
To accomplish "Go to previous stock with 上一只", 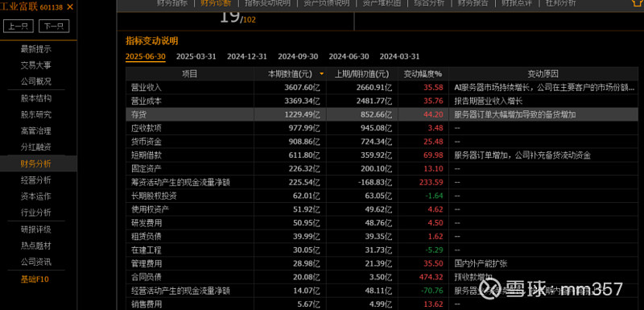I will click(x=18, y=27).
